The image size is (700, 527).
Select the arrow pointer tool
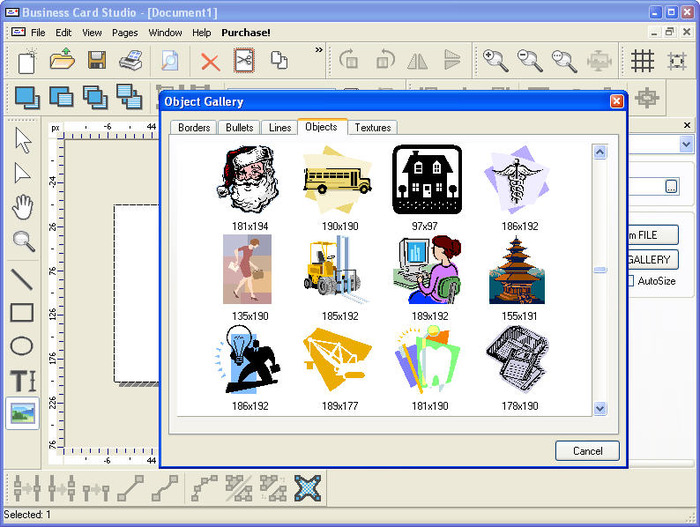point(23,141)
